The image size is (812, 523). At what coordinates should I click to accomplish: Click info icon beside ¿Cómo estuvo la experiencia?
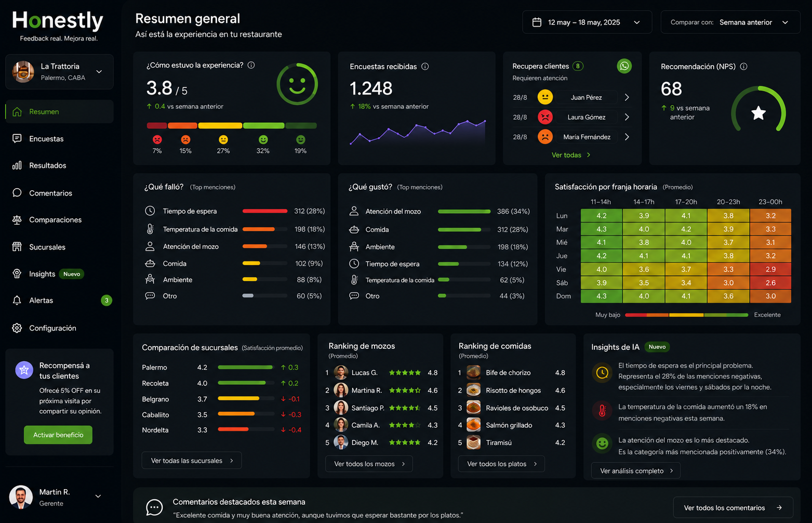click(x=251, y=65)
